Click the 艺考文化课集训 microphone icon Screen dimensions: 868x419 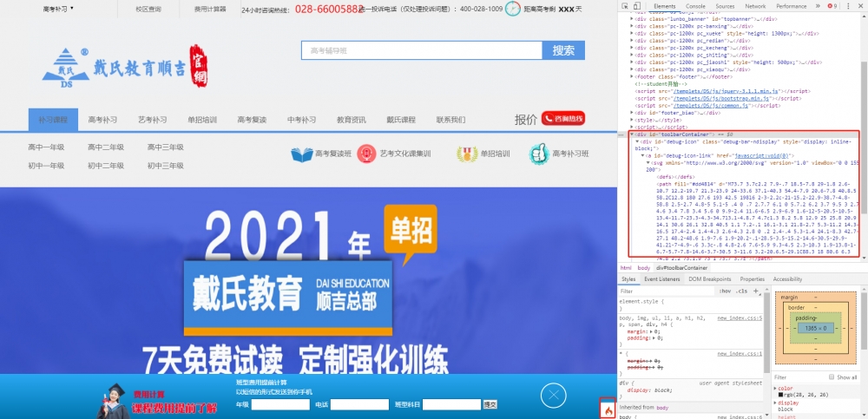pos(366,154)
